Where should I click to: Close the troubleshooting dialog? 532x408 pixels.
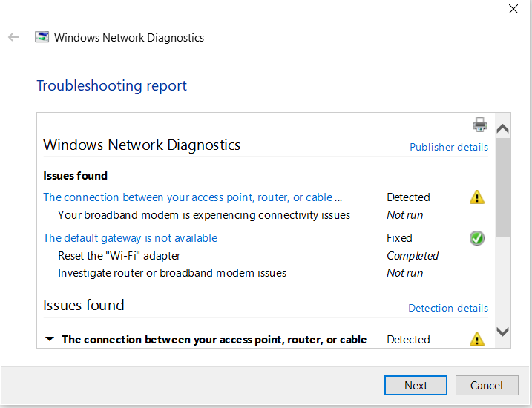pyautogui.click(x=513, y=9)
